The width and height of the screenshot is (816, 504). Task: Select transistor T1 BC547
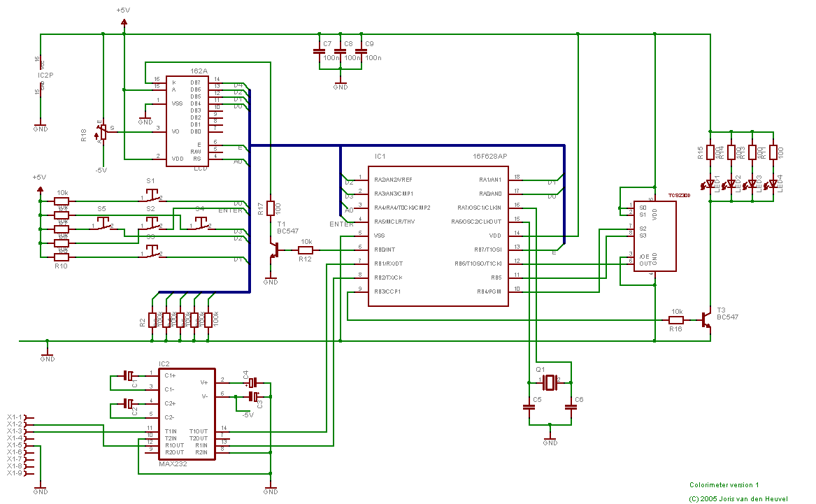273,250
